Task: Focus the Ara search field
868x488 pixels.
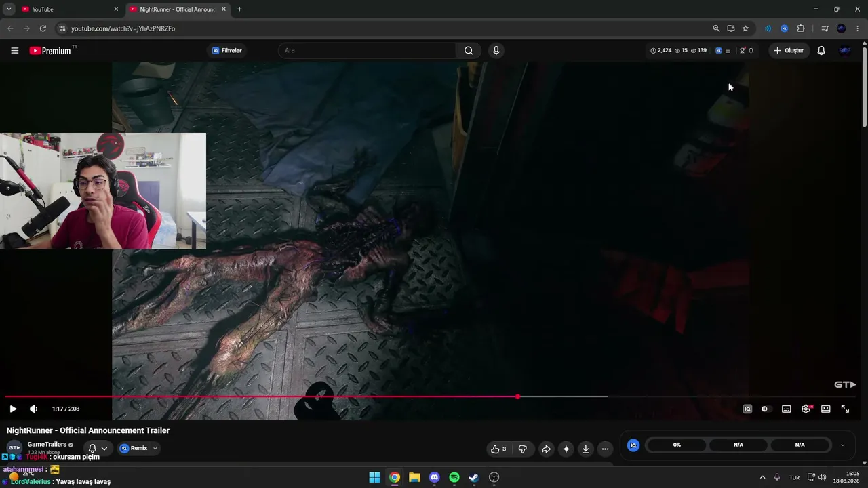Action: click(x=366, y=50)
